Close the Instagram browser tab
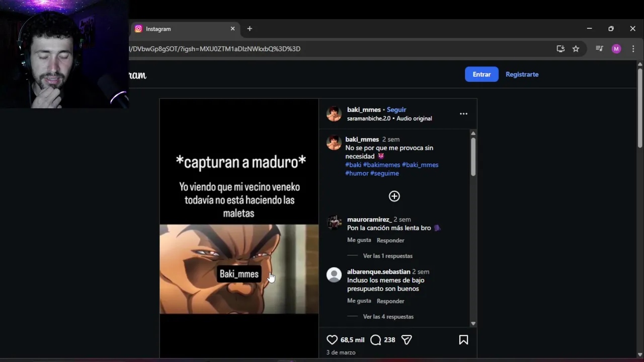This screenshot has height=362, width=644. (x=232, y=29)
